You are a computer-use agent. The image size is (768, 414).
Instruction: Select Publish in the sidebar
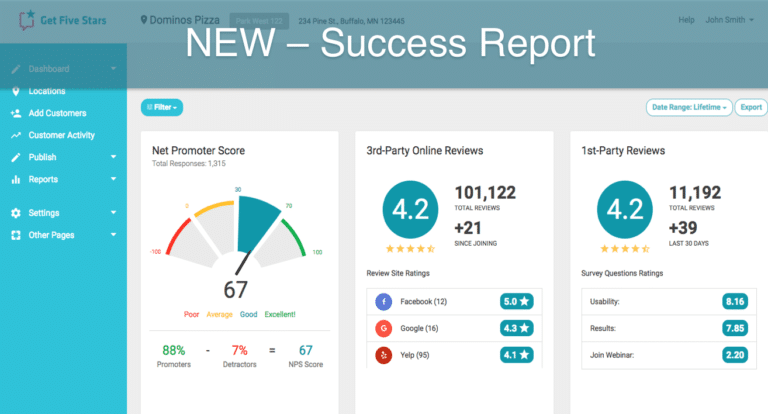[x=42, y=157]
